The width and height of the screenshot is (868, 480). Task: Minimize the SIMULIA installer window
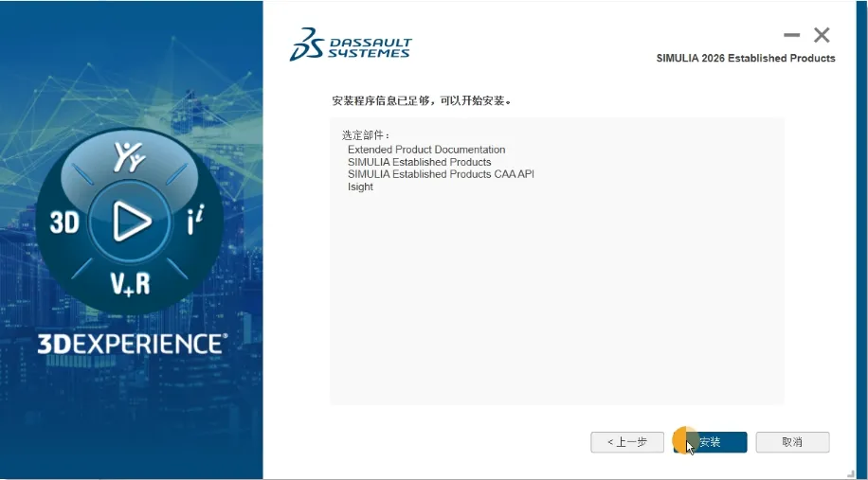point(791,35)
